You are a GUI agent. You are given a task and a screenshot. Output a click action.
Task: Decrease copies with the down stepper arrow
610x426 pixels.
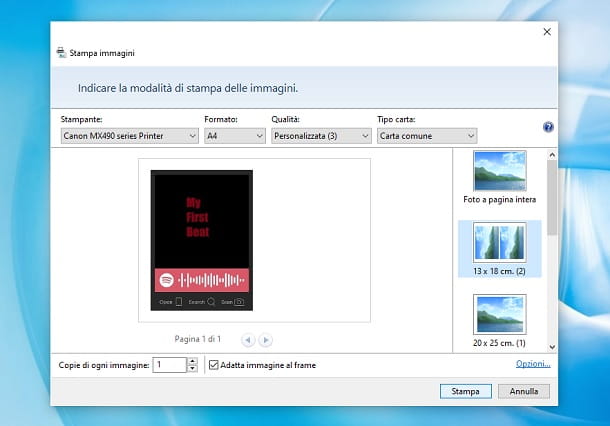click(192, 369)
